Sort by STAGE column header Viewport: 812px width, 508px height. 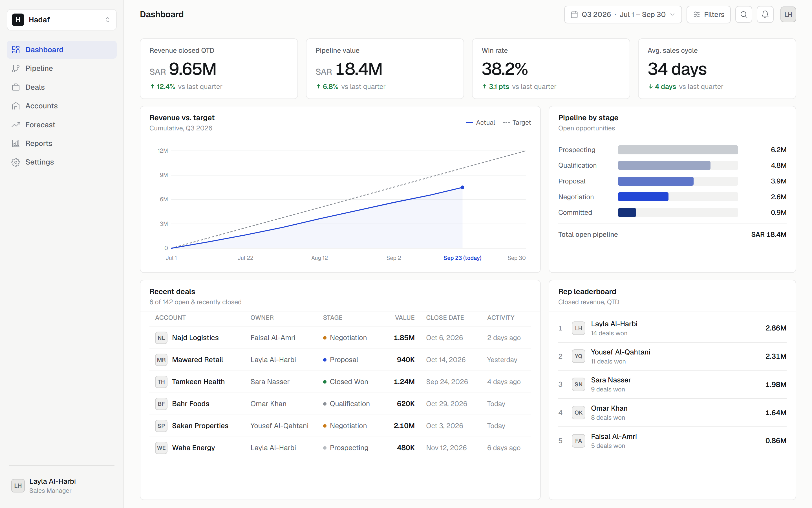[x=332, y=318]
